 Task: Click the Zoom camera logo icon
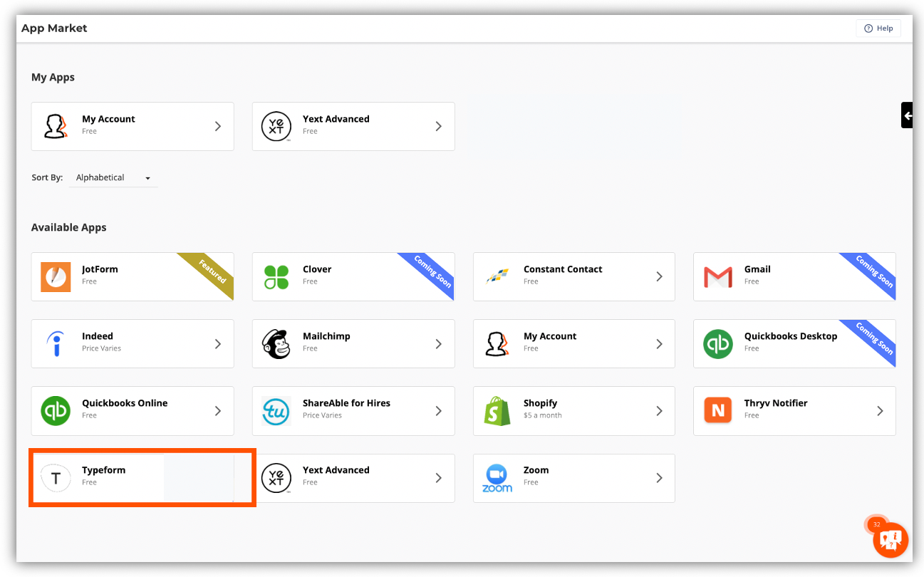click(x=497, y=478)
